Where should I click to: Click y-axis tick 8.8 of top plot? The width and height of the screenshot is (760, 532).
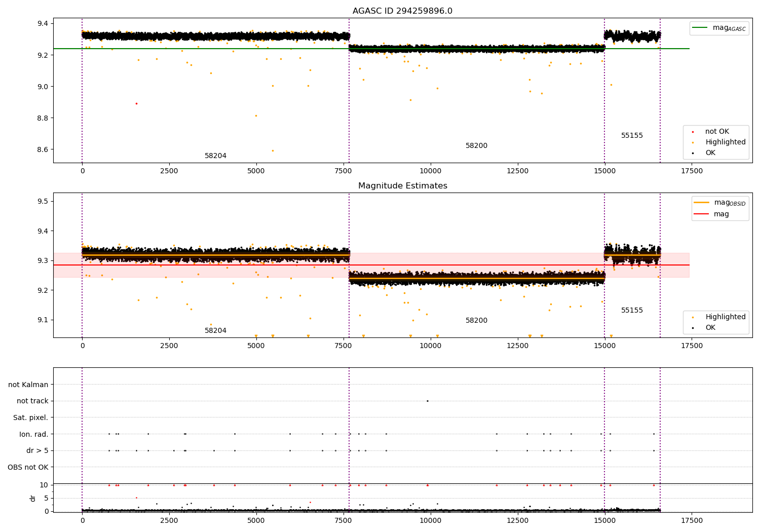[43, 118]
